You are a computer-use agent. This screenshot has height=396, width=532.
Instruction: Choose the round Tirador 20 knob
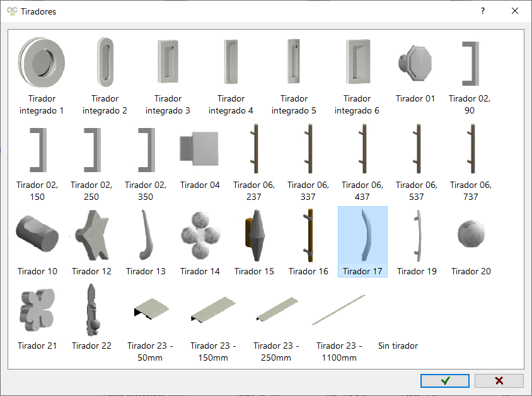pyautogui.click(x=471, y=242)
